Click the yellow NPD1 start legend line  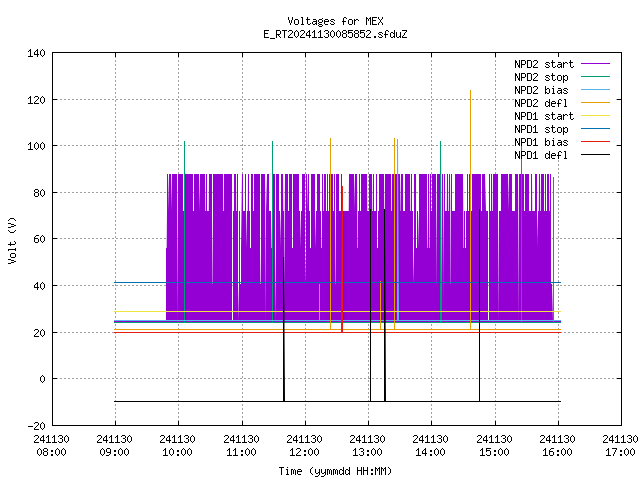(x=596, y=116)
